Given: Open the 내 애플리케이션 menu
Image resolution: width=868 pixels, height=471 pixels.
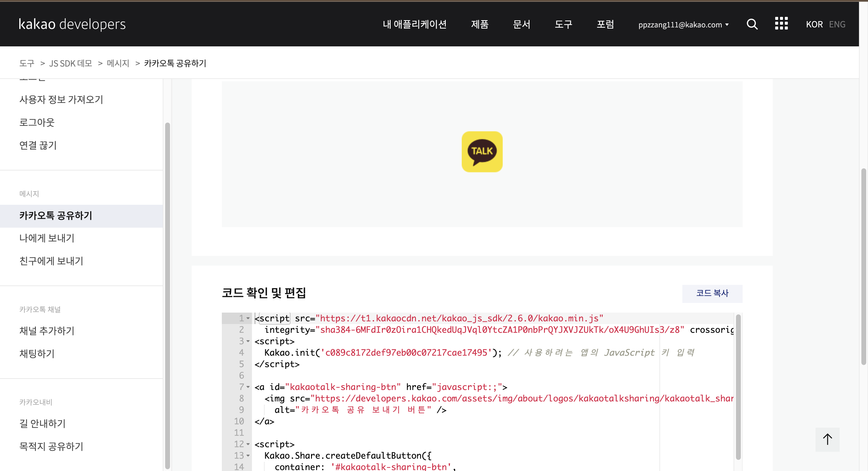Looking at the screenshot, I should (x=414, y=24).
